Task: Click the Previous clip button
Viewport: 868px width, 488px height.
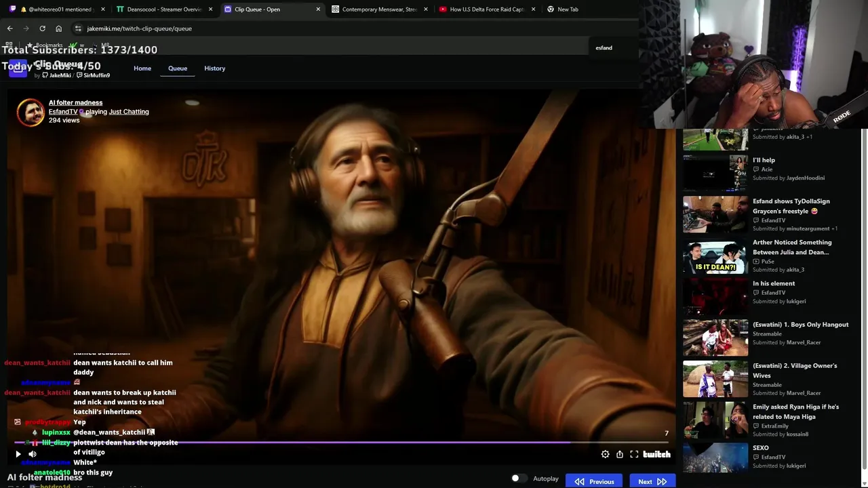Action: click(x=595, y=481)
